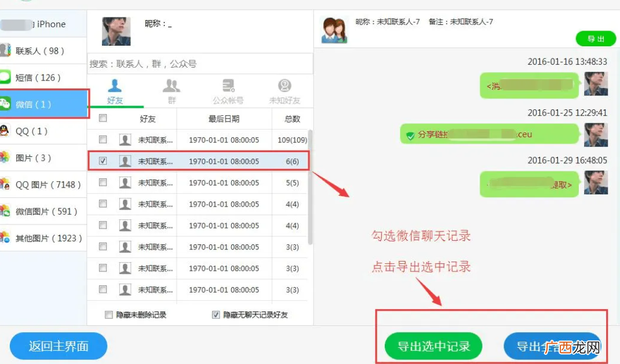The image size is (620, 364).
Task: Check the contact row with 109(109) messages
Action: point(103,139)
